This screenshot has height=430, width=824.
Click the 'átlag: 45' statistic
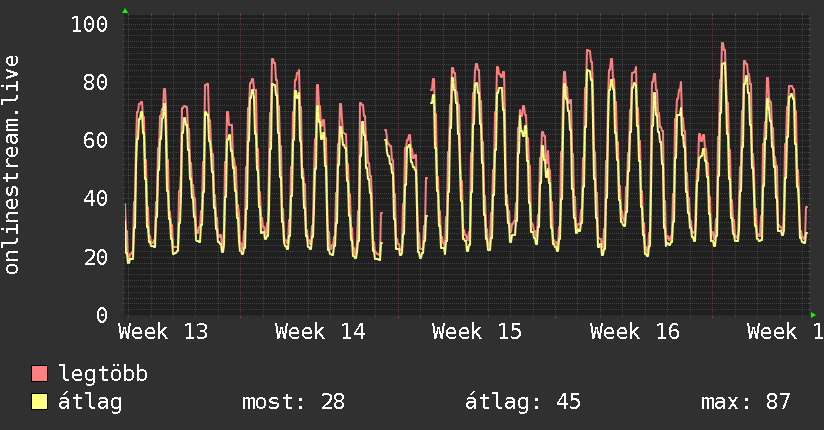pyautogui.click(x=523, y=402)
